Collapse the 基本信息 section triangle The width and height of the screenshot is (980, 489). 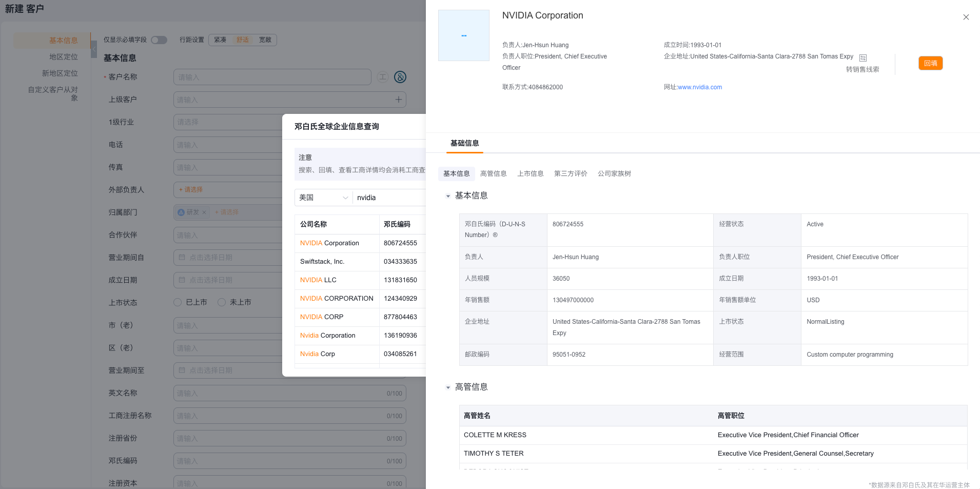tap(448, 196)
